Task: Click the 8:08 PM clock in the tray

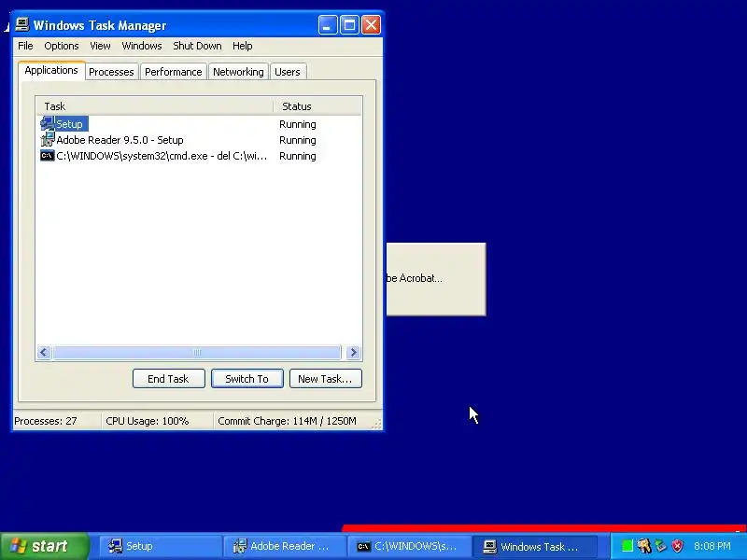Action: (x=712, y=546)
